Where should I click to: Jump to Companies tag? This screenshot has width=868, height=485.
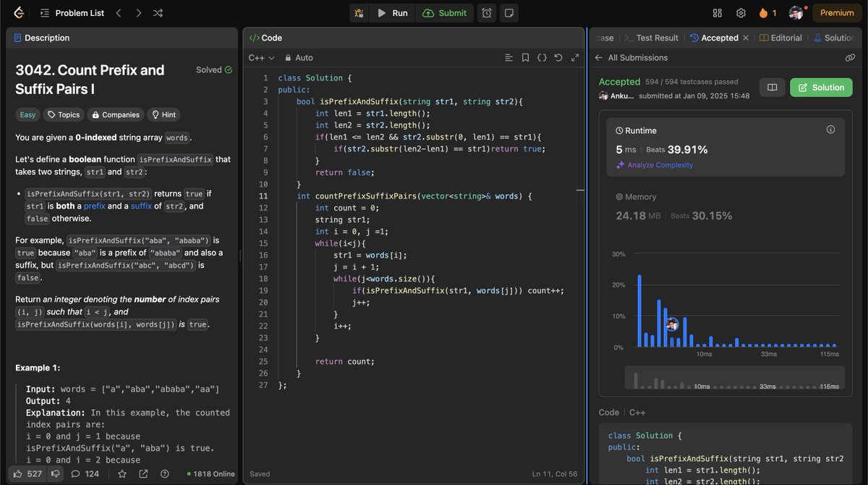[x=115, y=114]
